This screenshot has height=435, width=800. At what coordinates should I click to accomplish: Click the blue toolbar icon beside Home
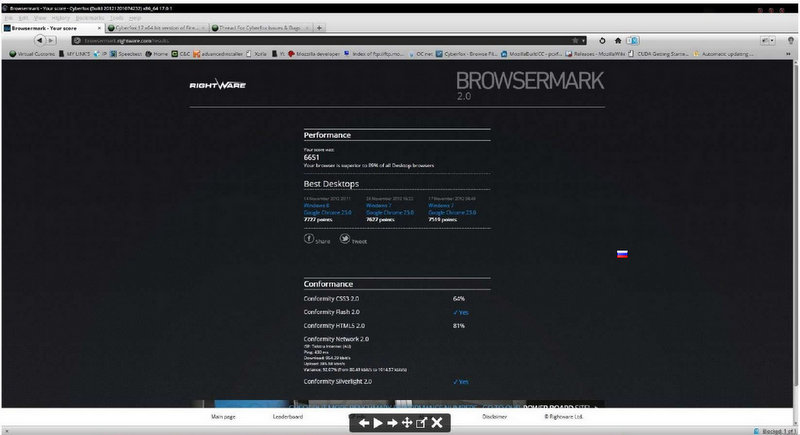[633, 40]
